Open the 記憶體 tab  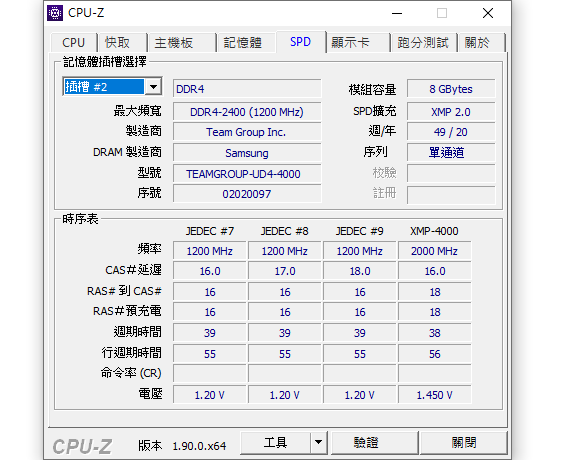[x=246, y=43]
